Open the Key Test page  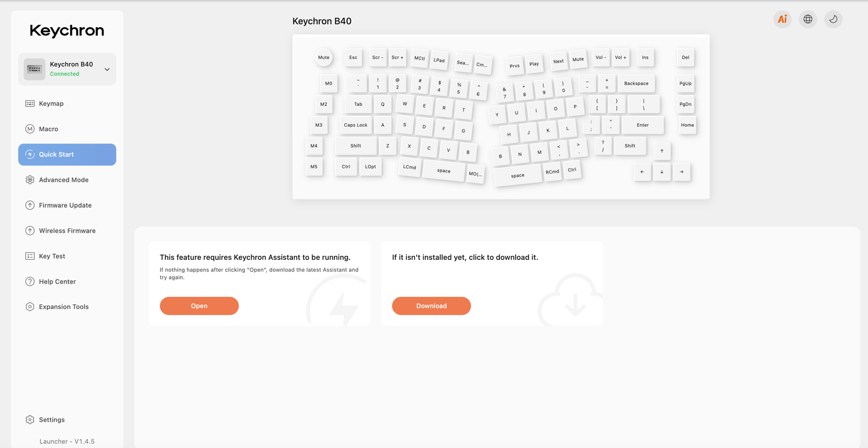point(67,256)
